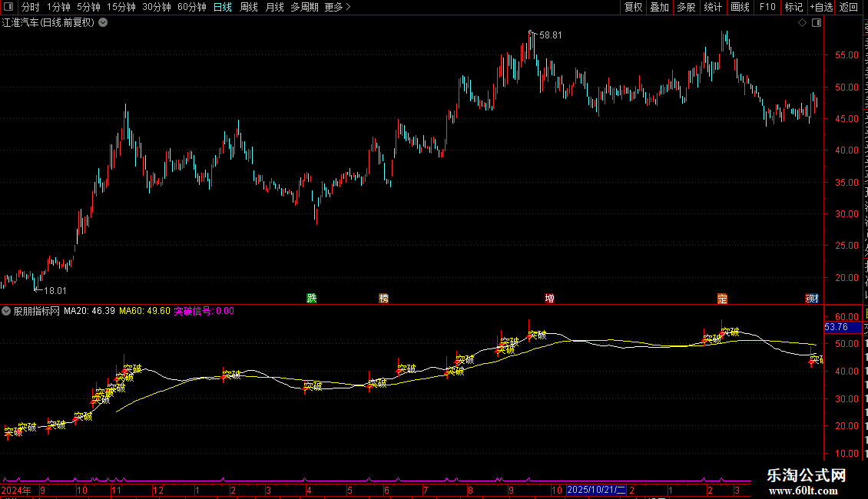Click the 18.01 low price label
Viewport: 868px width, 499px height.
55,290
